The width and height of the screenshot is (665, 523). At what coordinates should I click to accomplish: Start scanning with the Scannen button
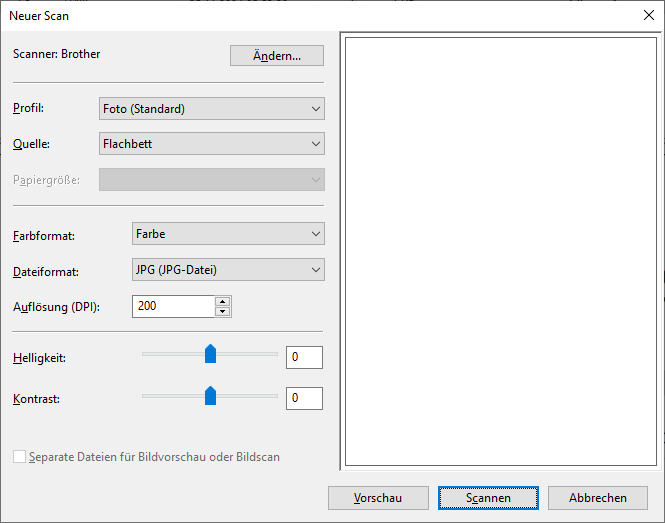[488, 498]
